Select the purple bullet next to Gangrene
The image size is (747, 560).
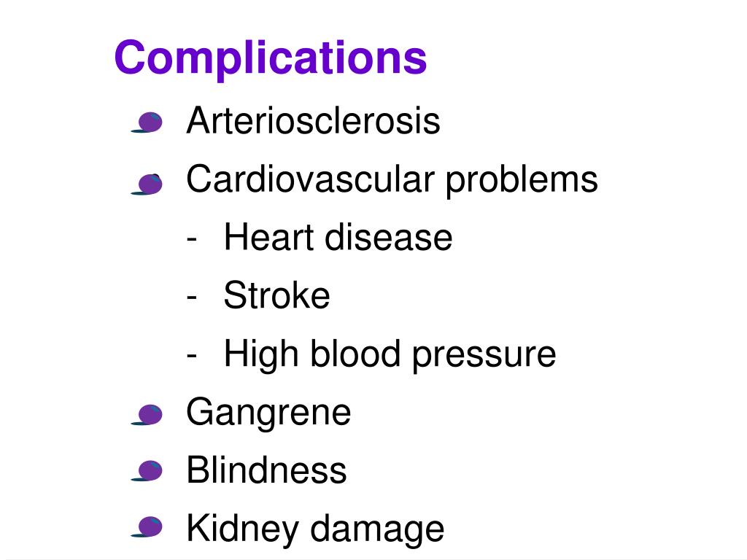click(147, 414)
